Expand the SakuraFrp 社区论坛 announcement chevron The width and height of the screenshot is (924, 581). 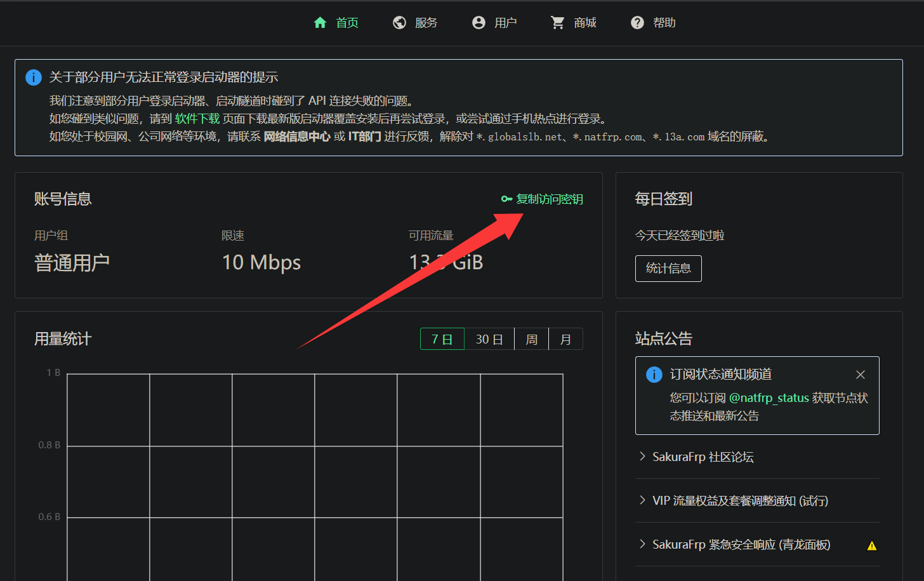pyautogui.click(x=642, y=457)
